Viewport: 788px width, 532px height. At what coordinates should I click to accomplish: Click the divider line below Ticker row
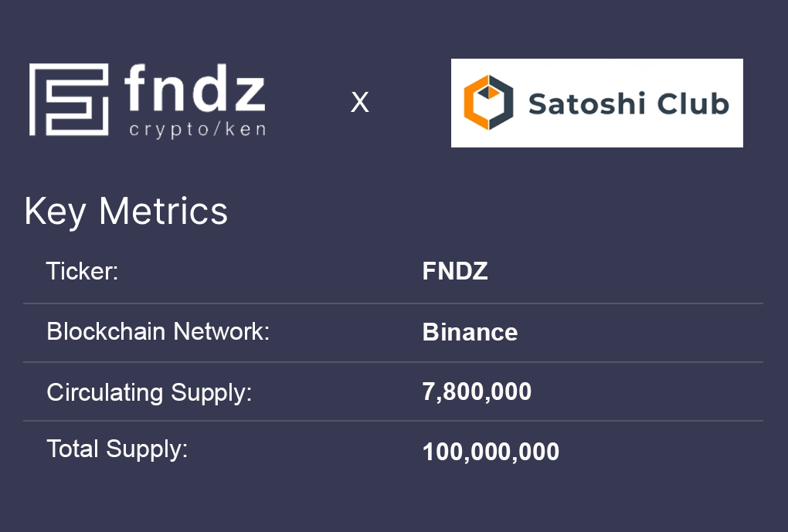[392, 303]
